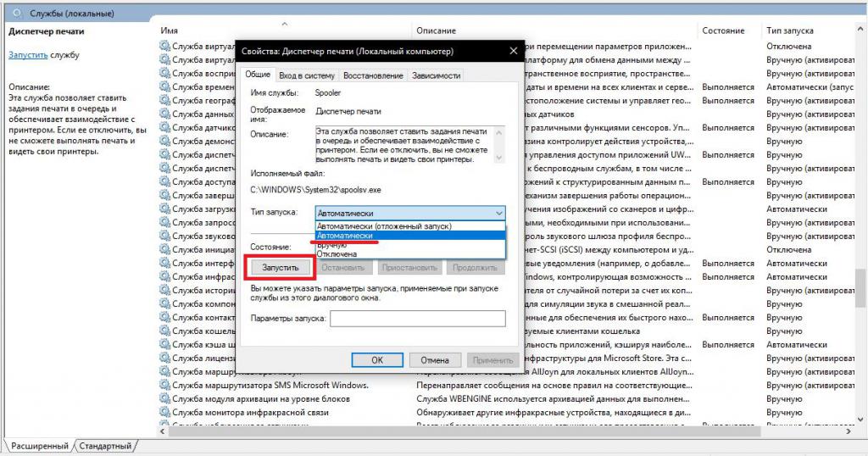Click the Отмена button
This screenshot has height=456, width=868.
click(x=435, y=359)
